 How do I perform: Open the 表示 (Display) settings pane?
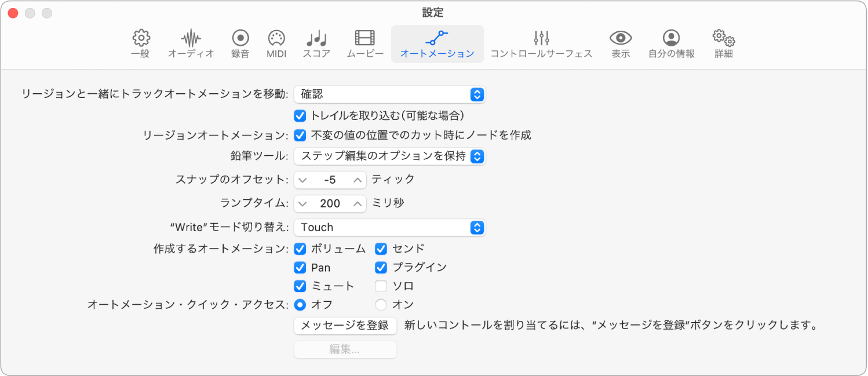point(619,43)
